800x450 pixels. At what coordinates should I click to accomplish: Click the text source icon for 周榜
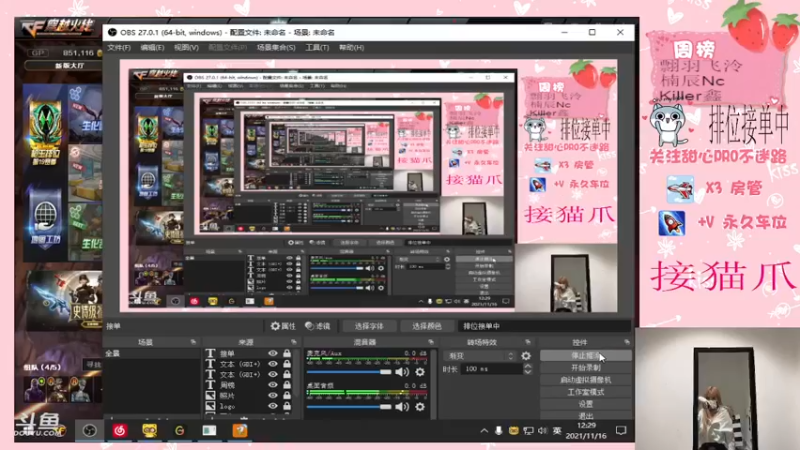[x=210, y=385]
